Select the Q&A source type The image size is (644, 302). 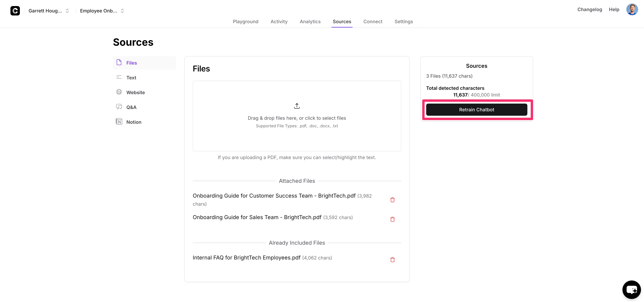pyautogui.click(x=131, y=107)
